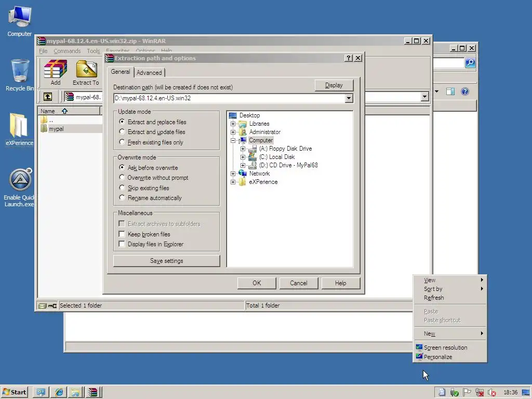Open the file explorer taskbar icon
532x399 pixels.
(x=75, y=392)
